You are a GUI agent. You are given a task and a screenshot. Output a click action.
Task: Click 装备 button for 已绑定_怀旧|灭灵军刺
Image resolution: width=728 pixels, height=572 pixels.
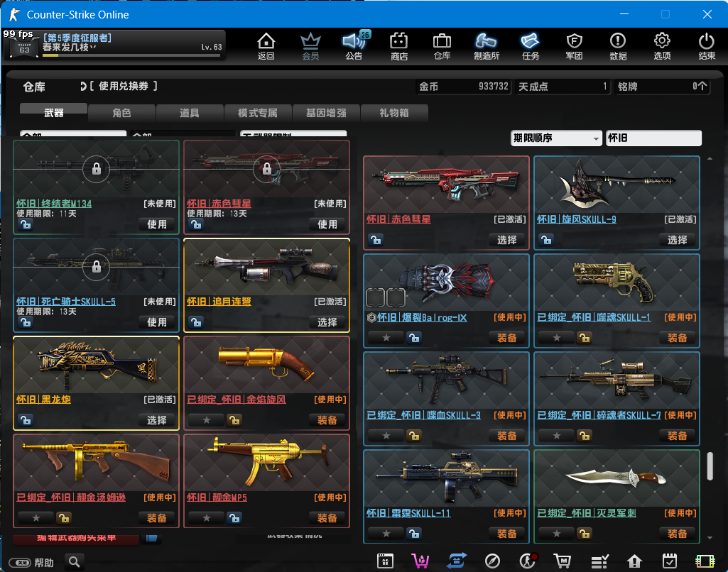point(678,534)
